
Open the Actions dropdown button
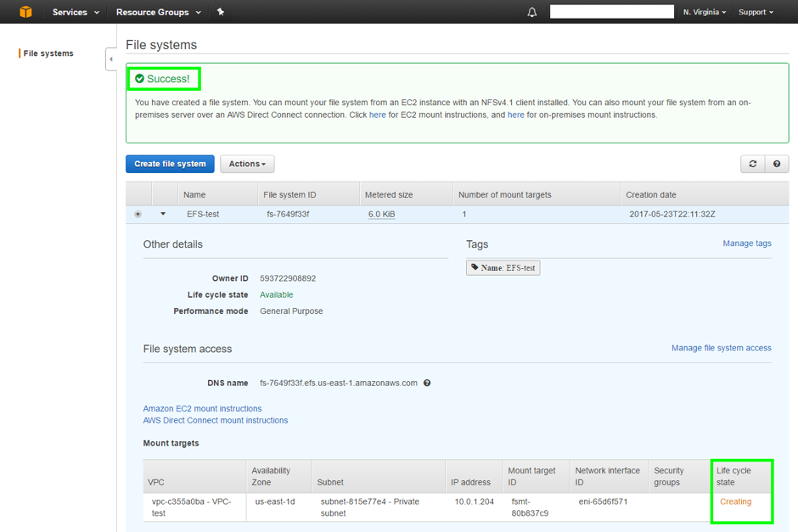coord(247,164)
